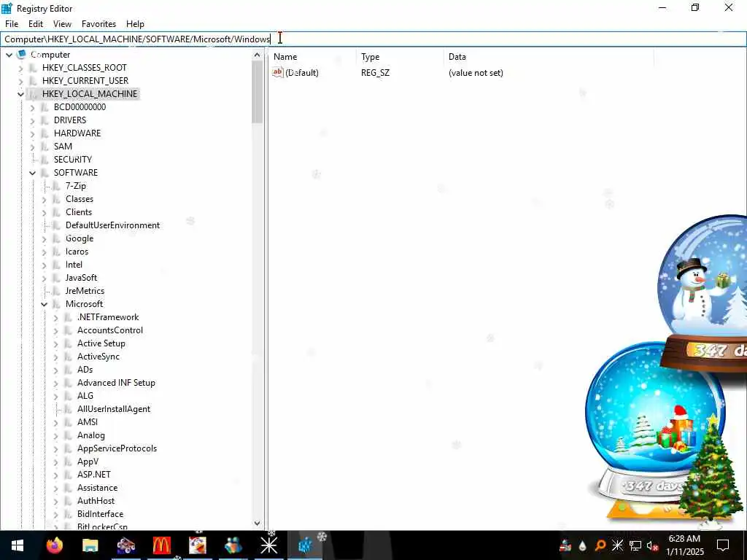
Task: Click the Registry Editor taskbar icon
Action: [x=305, y=545]
